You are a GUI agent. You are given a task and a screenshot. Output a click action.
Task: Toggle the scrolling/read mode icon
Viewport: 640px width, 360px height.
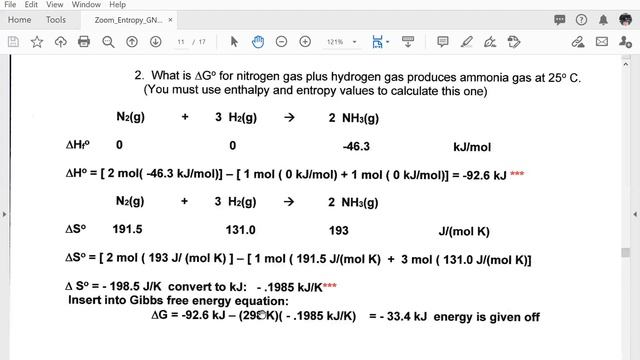[408, 42]
